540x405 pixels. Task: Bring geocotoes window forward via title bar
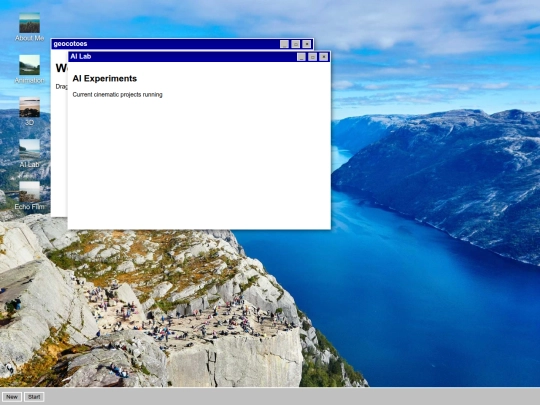coord(165,44)
